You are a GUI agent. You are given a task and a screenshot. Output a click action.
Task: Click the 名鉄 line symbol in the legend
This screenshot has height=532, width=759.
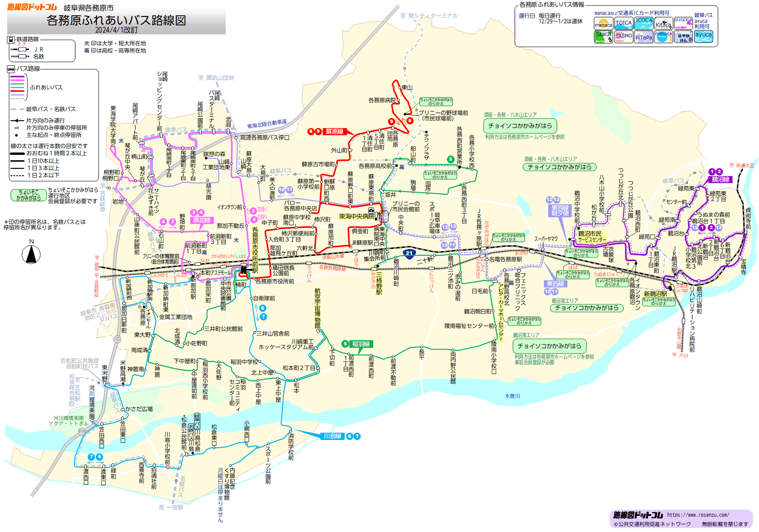pos(20,56)
